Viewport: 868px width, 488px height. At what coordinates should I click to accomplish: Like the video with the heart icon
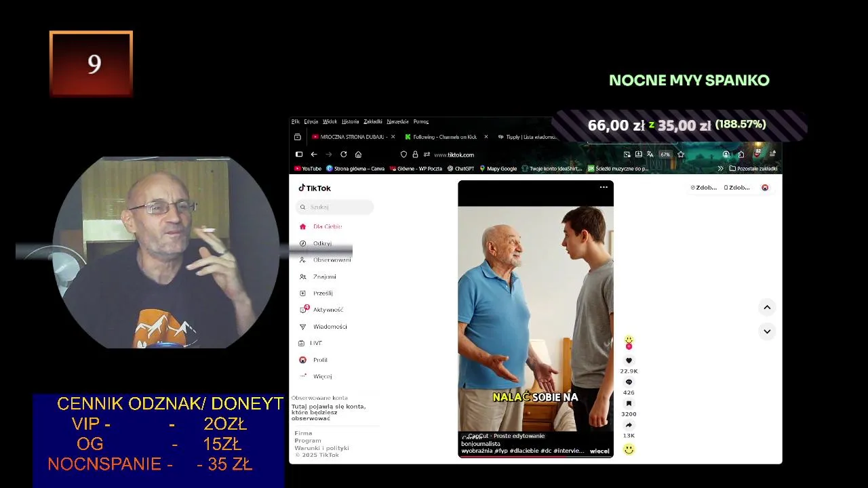click(629, 361)
